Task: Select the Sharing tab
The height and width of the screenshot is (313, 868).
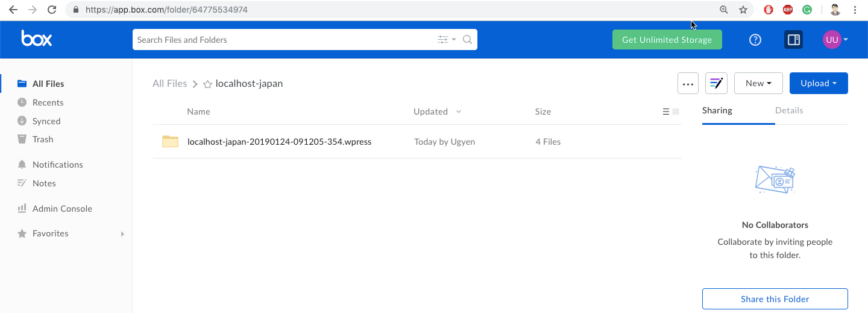Action: (717, 110)
